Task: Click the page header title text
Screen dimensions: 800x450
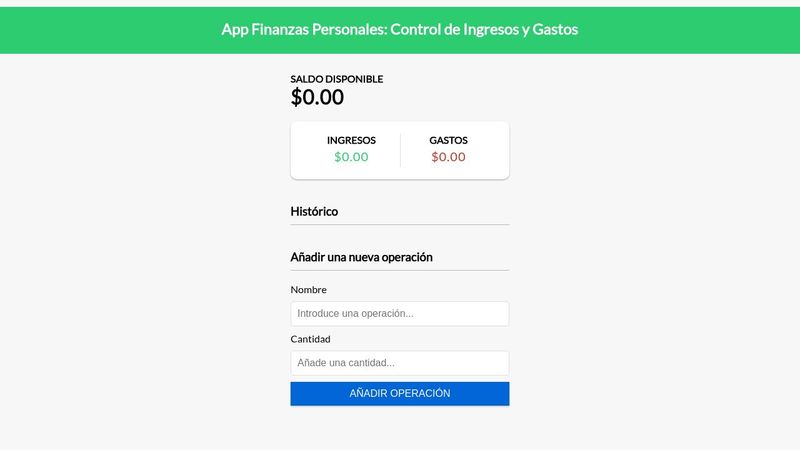Action: pos(399,30)
